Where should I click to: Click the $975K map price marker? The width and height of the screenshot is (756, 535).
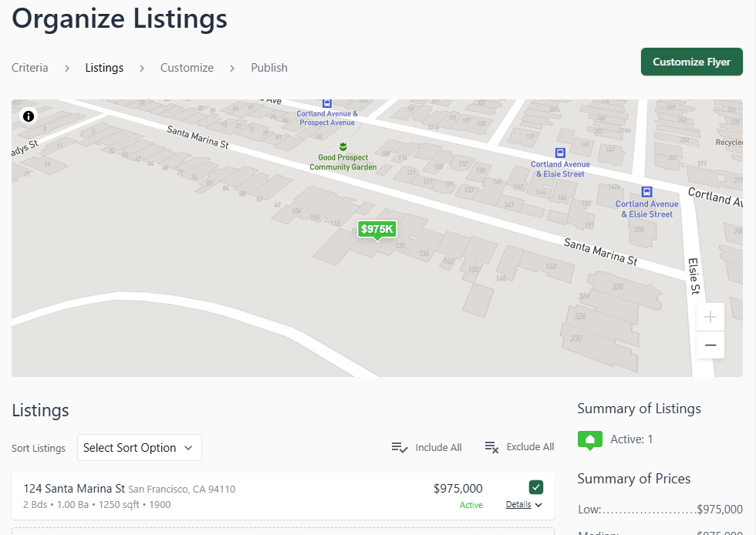click(377, 229)
